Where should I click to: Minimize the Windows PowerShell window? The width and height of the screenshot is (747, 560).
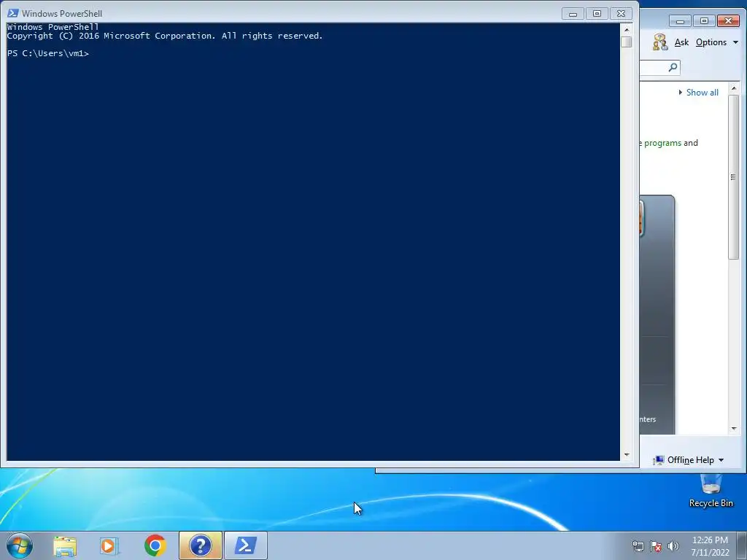click(573, 14)
